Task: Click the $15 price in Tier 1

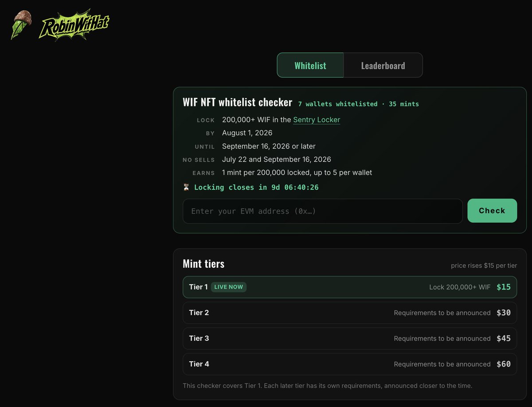Action: coord(504,287)
